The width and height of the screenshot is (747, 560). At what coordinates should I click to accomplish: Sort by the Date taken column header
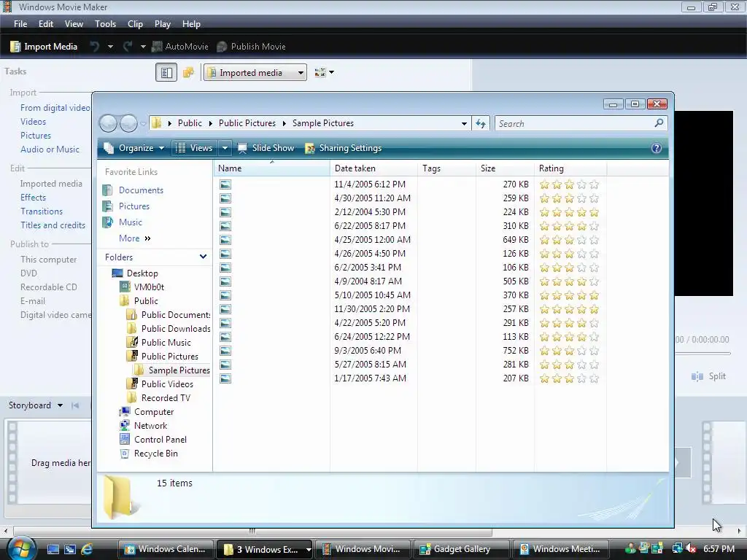pyautogui.click(x=373, y=168)
